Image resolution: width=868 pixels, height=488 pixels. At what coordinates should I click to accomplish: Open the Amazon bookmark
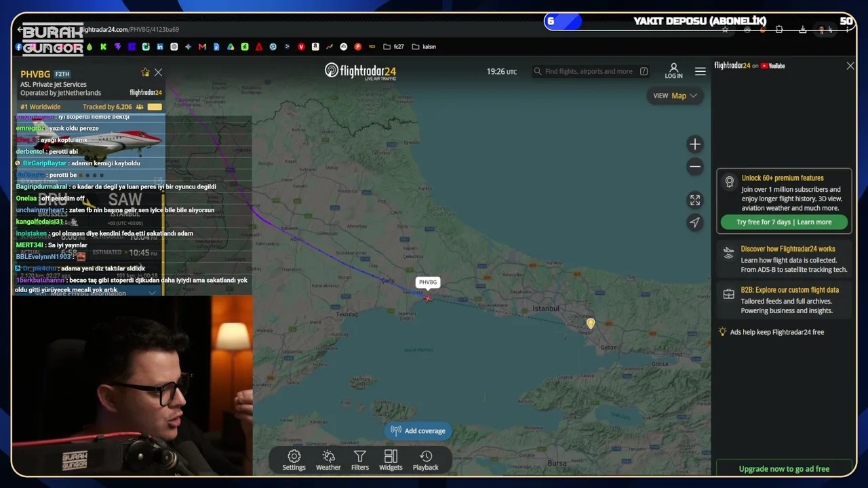coord(315,47)
